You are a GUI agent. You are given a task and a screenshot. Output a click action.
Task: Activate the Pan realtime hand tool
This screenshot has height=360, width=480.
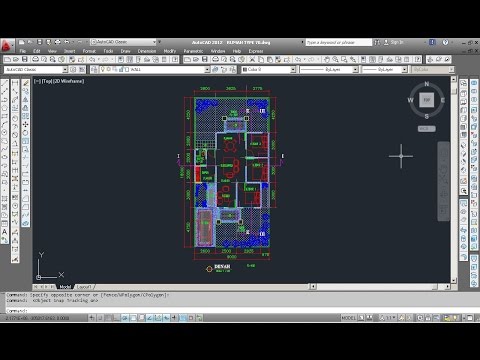[x=327, y=59]
